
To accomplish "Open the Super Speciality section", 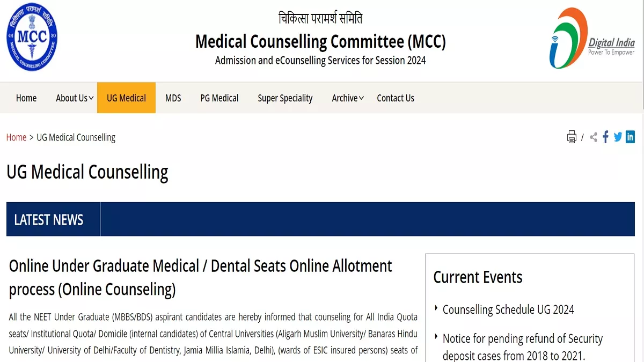I will tap(285, 98).
